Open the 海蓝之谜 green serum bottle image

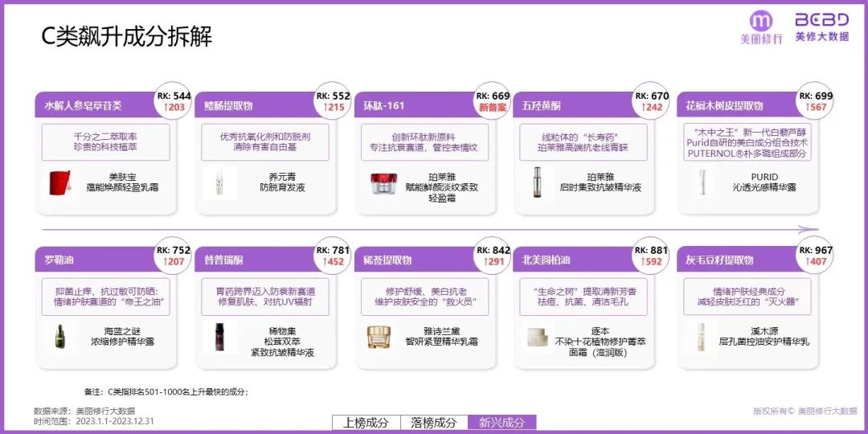tap(58, 337)
